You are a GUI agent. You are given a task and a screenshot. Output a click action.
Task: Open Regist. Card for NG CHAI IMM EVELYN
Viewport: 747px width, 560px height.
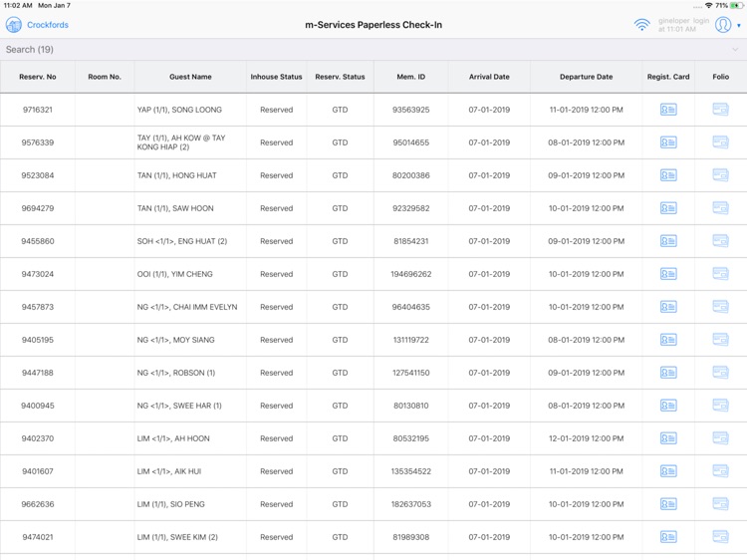point(668,307)
